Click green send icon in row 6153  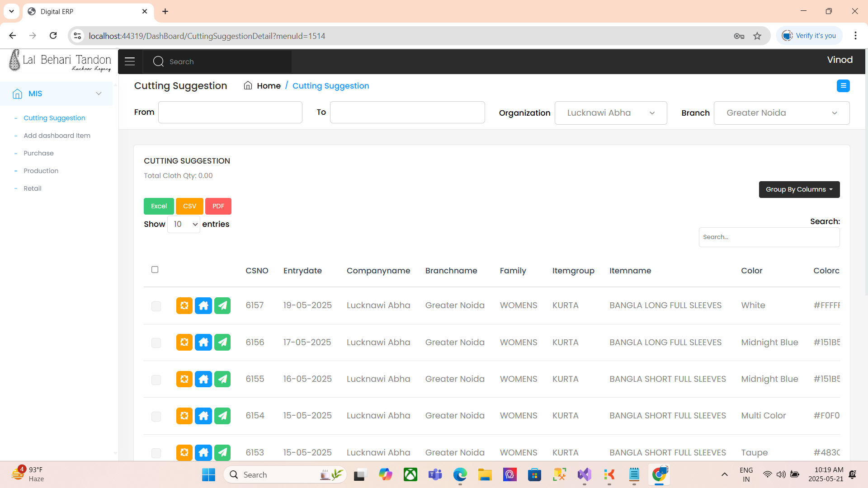222,452
